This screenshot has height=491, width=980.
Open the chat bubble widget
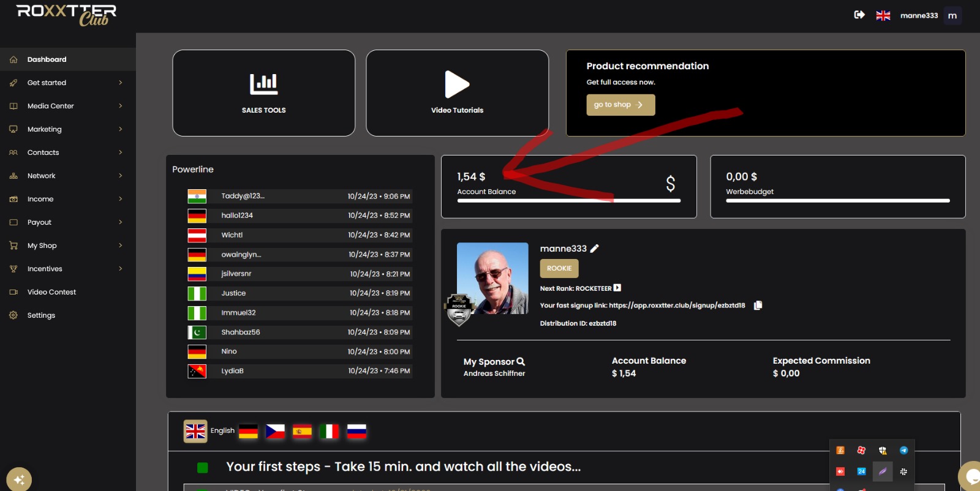971,476
